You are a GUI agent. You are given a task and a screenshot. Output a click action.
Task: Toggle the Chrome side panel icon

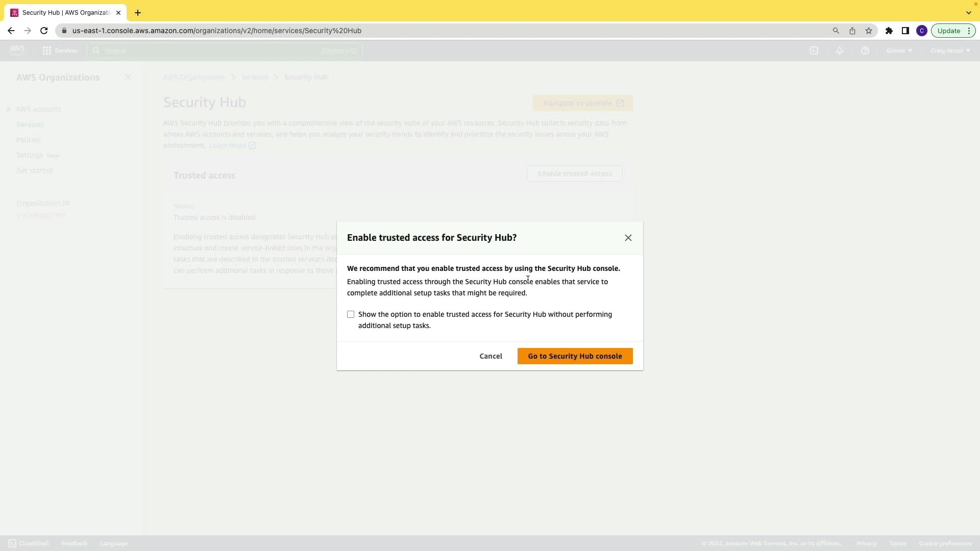tap(905, 31)
